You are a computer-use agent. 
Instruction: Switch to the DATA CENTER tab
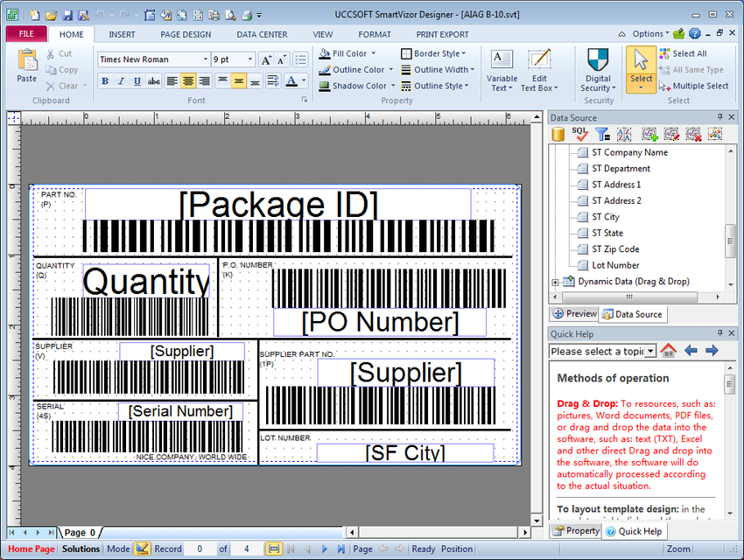(x=262, y=35)
